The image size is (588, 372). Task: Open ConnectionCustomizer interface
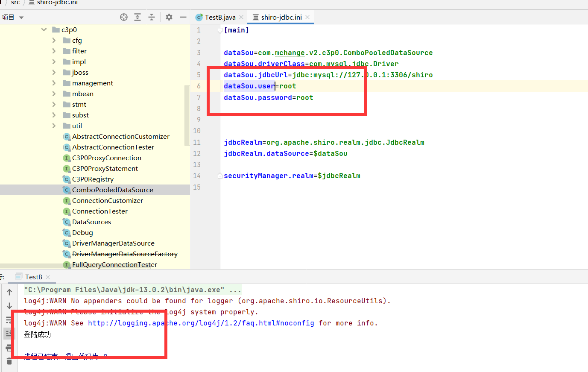coord(108,200)
